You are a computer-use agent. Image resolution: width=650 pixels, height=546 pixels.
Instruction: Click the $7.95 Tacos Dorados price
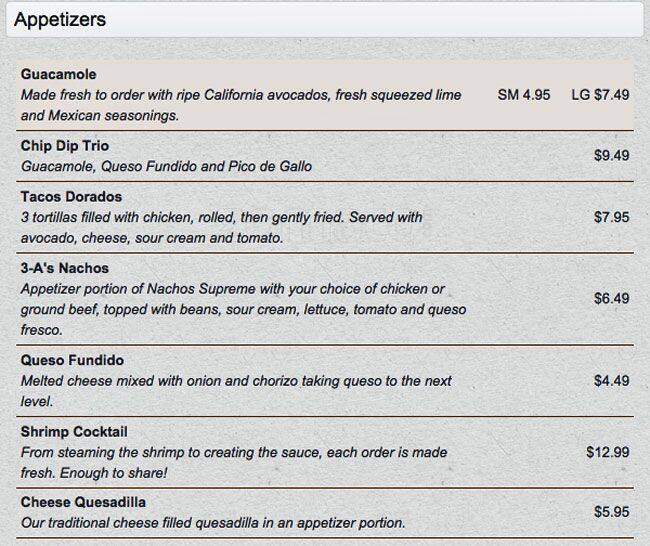pos(611,217)
